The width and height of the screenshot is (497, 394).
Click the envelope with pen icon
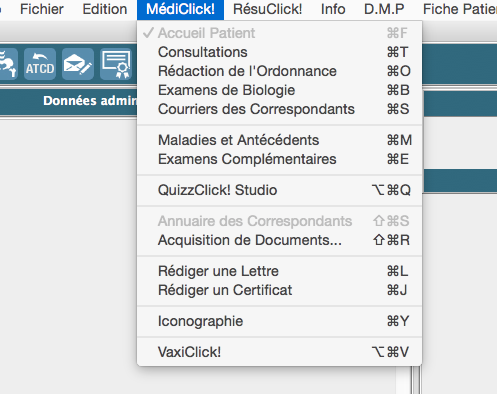coord(78,64)
